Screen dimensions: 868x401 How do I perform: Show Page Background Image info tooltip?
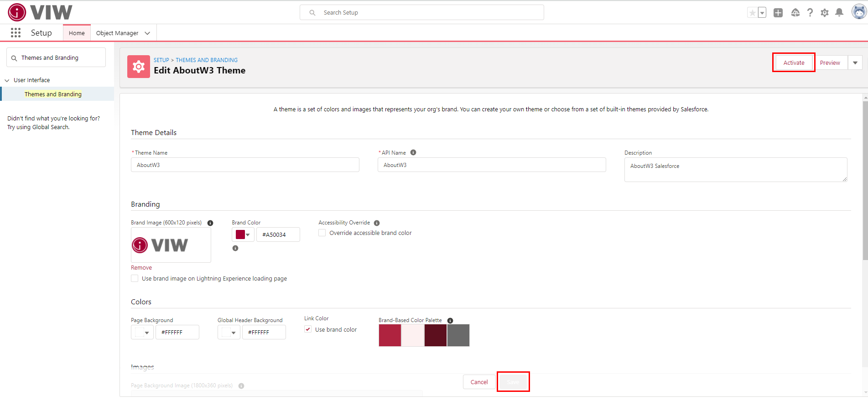(x=241, y=386)
